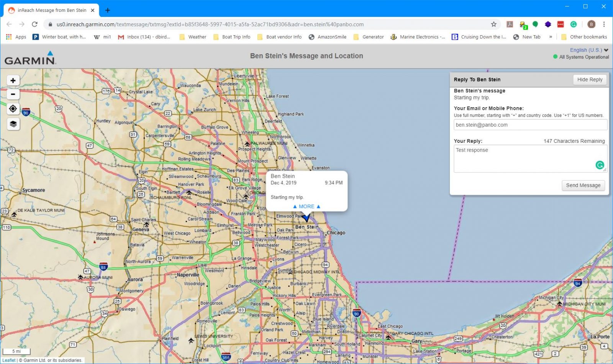Click the Naperville label on map
The width and height of the screenshot is (613, 364).
click(188, 275)
